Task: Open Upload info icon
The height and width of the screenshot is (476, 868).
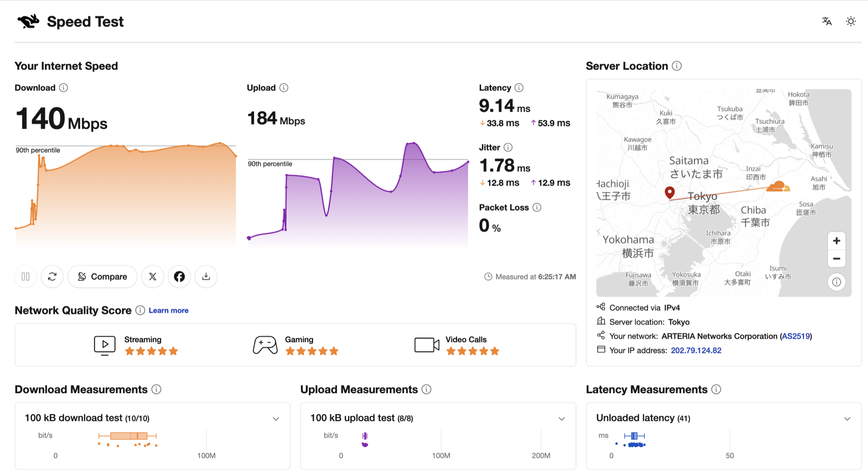Action: [284, 88]
